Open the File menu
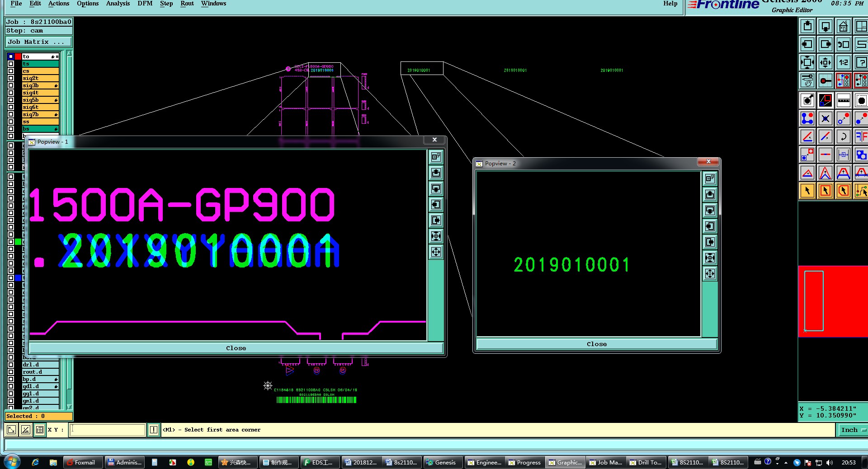 [x=16, y=4]
